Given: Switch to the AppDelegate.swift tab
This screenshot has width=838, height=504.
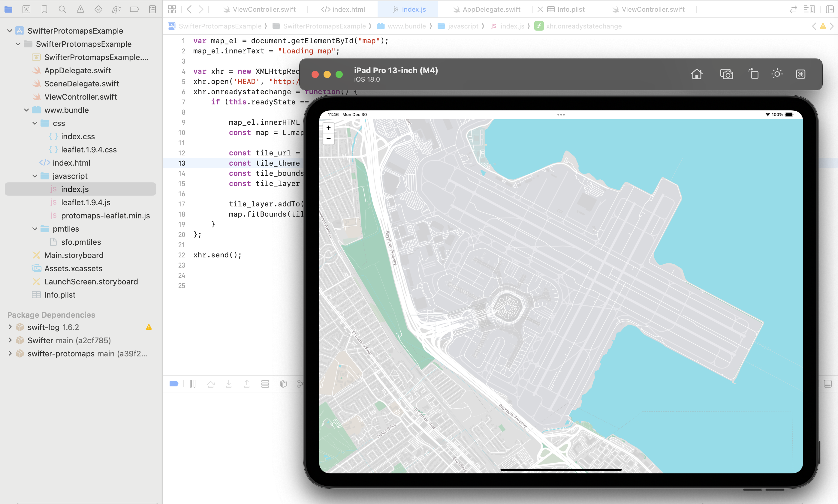Looking at the screenshot, I should (491, 9).
